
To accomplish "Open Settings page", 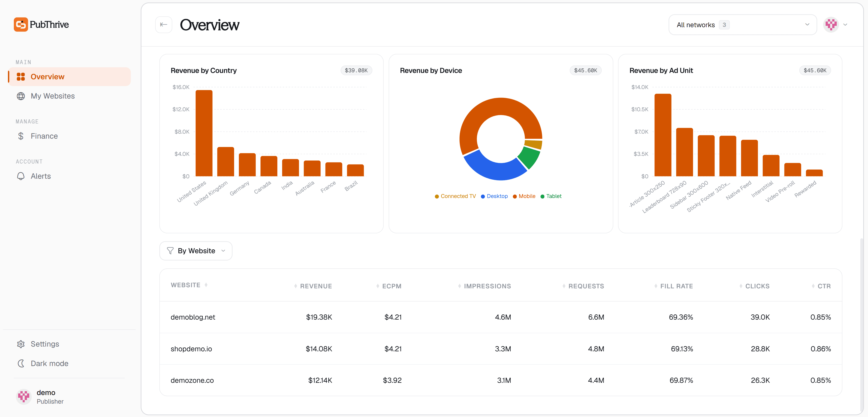I will (x=69, y=344).
